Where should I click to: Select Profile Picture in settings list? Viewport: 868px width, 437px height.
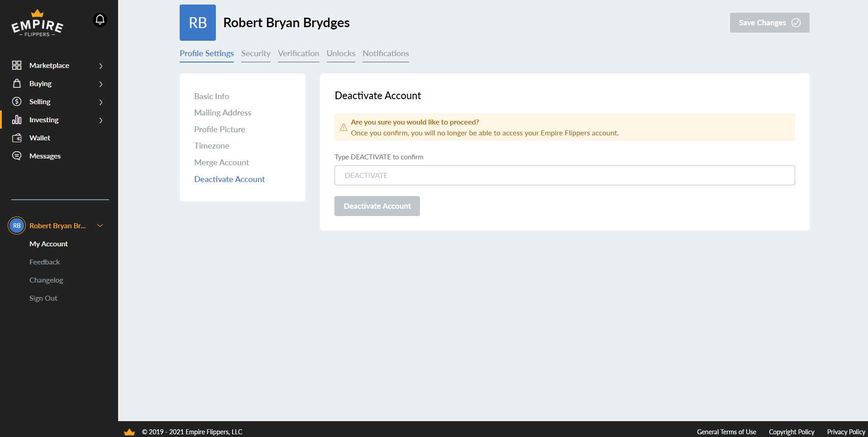[x=219, y=129]
